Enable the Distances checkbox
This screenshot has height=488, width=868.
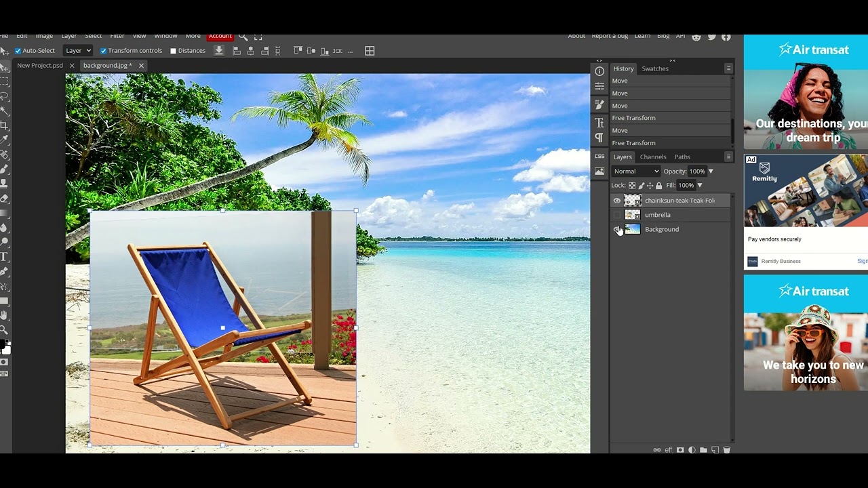[x=173, y=51]
